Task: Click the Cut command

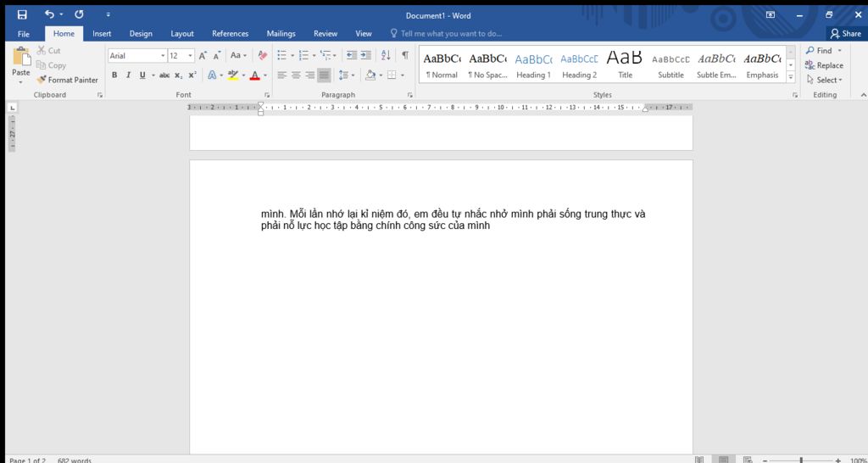Action: point(48,50)
